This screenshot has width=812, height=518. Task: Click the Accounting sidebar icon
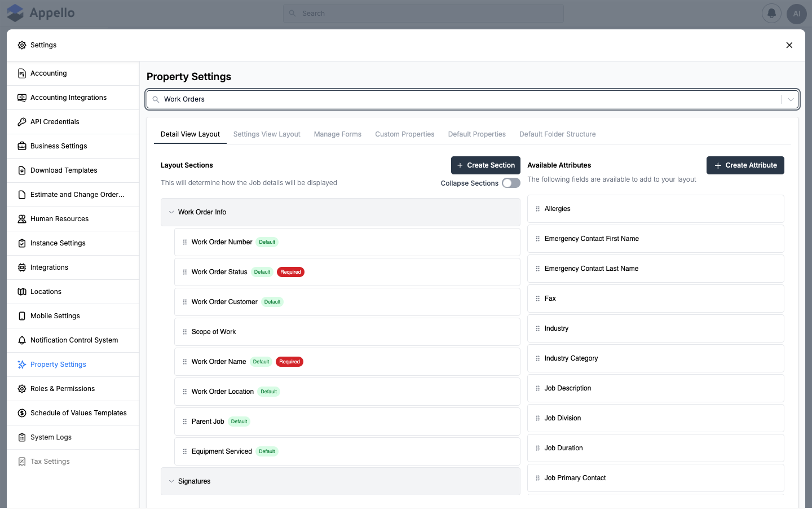(x=22, y=73)
